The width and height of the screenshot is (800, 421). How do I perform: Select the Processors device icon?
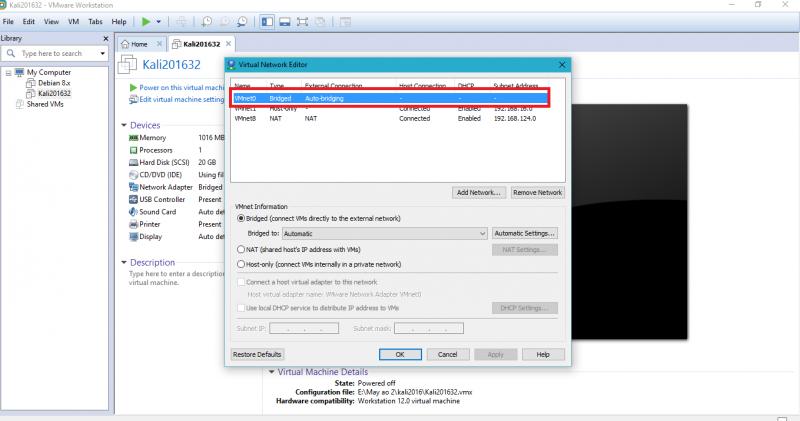point(133,150)
